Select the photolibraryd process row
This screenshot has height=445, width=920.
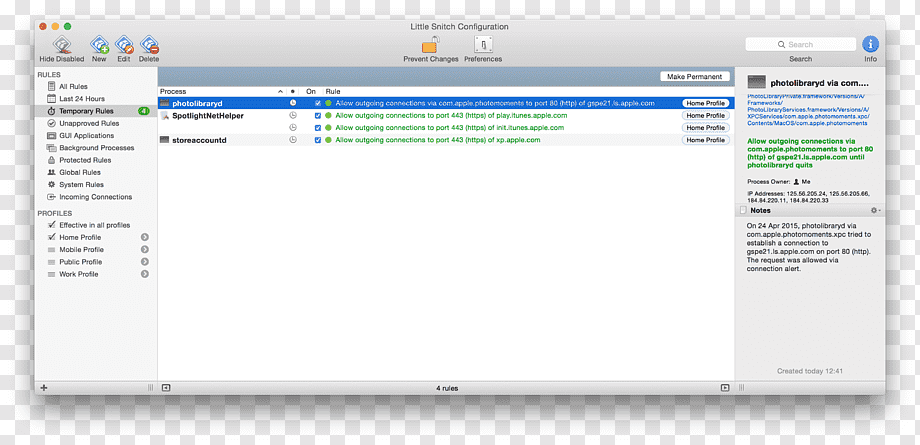(446, 103)
